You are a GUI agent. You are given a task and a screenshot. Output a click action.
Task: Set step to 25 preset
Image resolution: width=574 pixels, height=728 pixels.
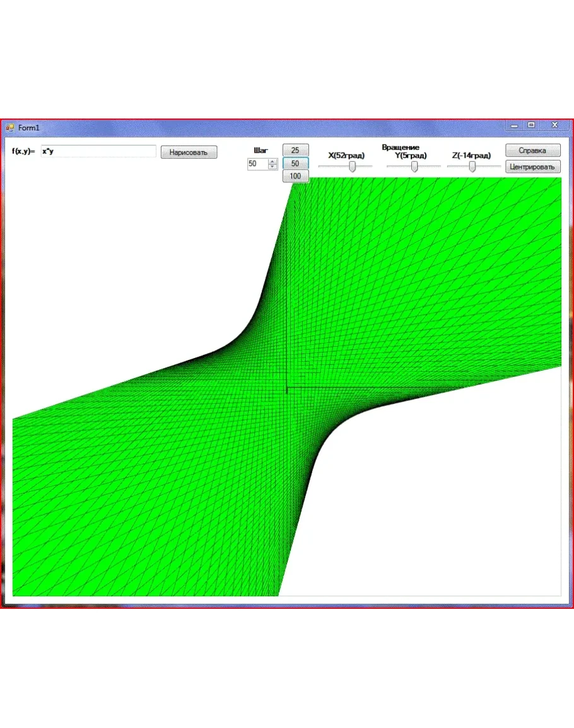pos(295,150)
